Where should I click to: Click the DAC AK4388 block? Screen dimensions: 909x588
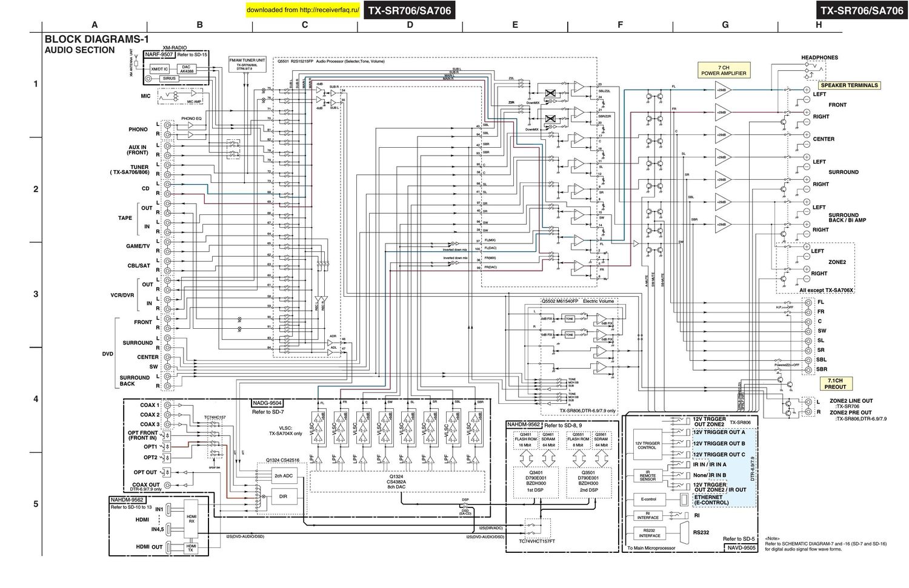pyautogui.click(x=186, y=69)
